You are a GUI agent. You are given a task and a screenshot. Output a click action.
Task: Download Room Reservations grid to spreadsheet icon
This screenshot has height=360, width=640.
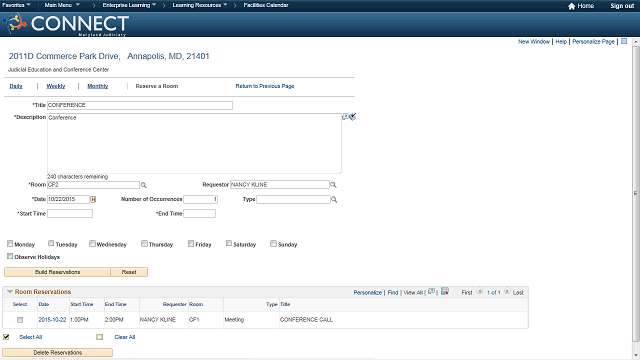click(x=445, y=291)
